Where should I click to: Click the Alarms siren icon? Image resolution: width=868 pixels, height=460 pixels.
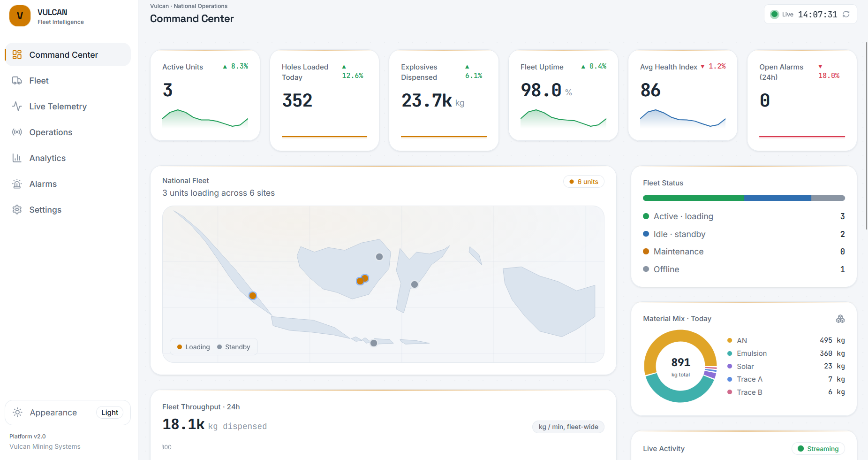[17, 184]
